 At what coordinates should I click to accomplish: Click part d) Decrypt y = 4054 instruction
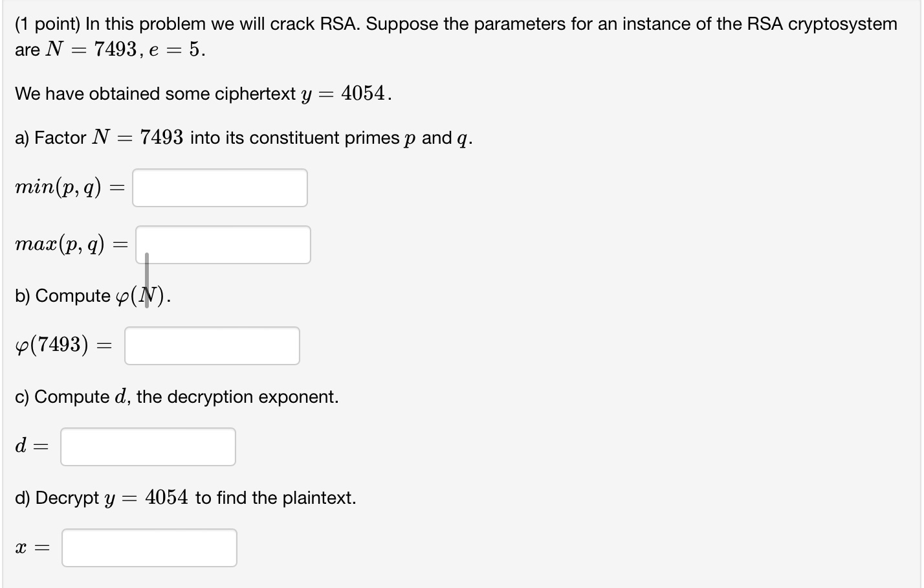[x=186, y=497]
